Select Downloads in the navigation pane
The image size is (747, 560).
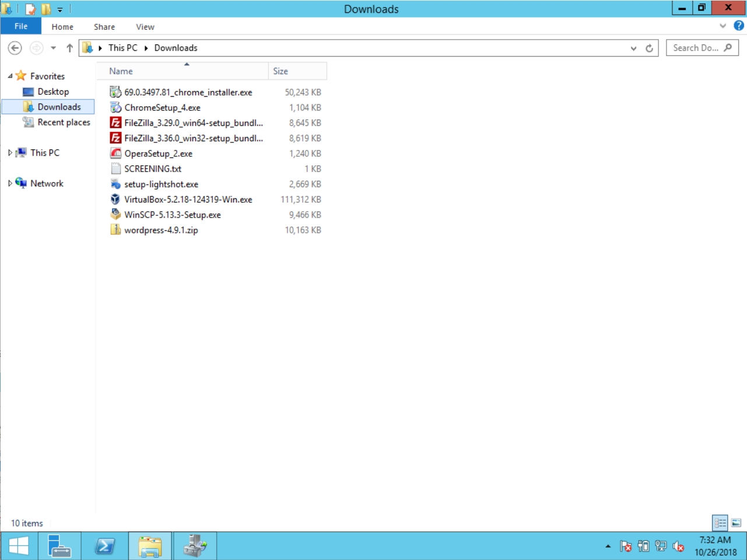pos(59,107)
